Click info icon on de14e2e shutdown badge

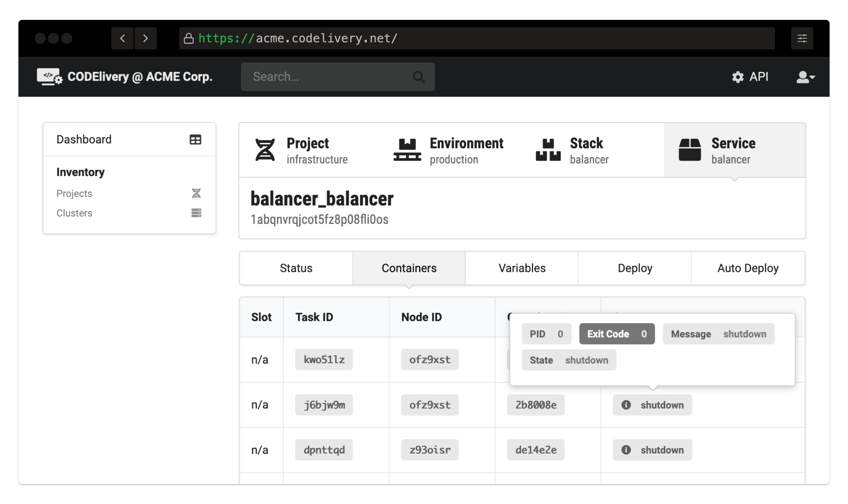(626, 450)
